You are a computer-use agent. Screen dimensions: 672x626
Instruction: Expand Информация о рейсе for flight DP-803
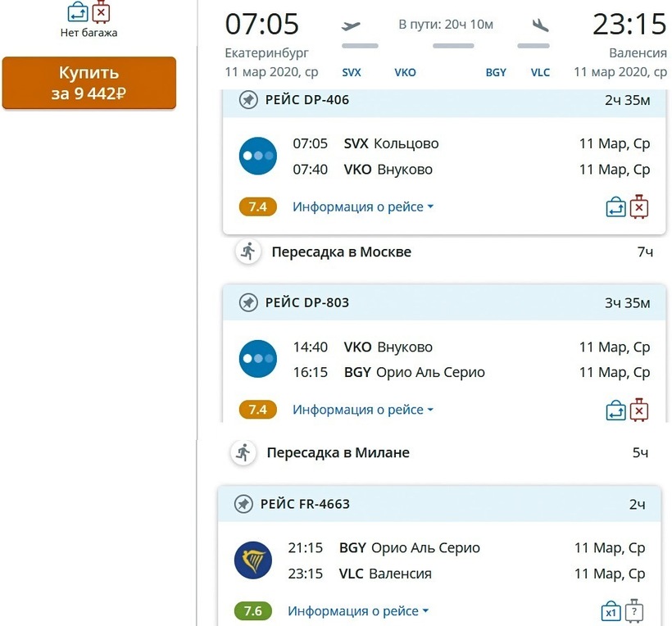point(363,410)
